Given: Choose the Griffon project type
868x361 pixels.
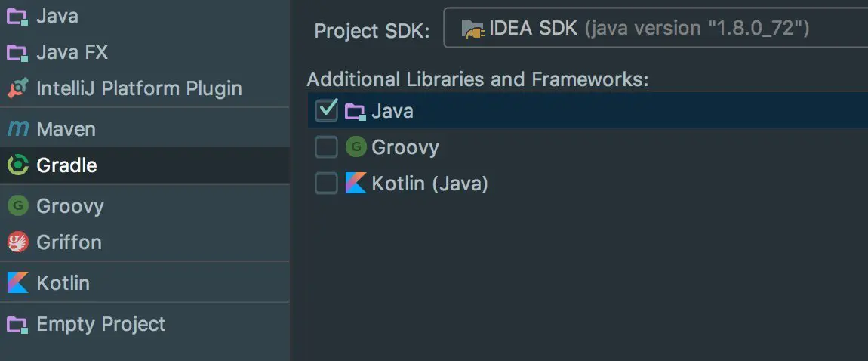Looking at the screenshot, I should click(69, 242).
